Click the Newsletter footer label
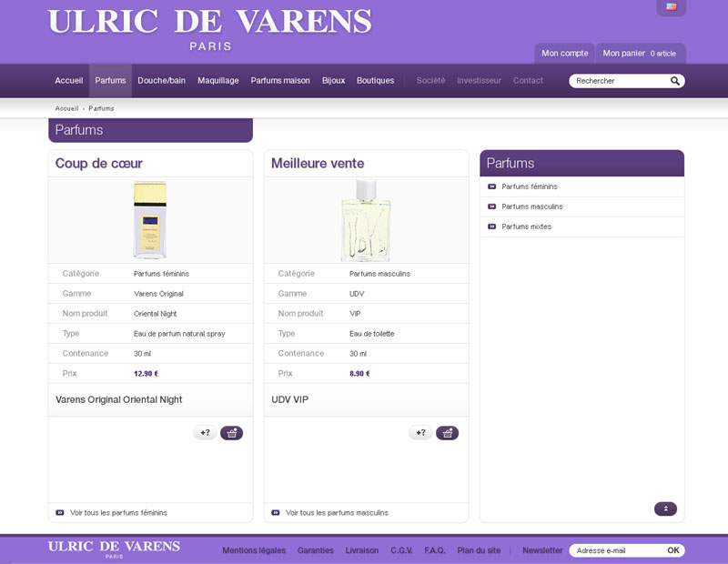Viewport: 728px width, 564px height. click(542, 550)
